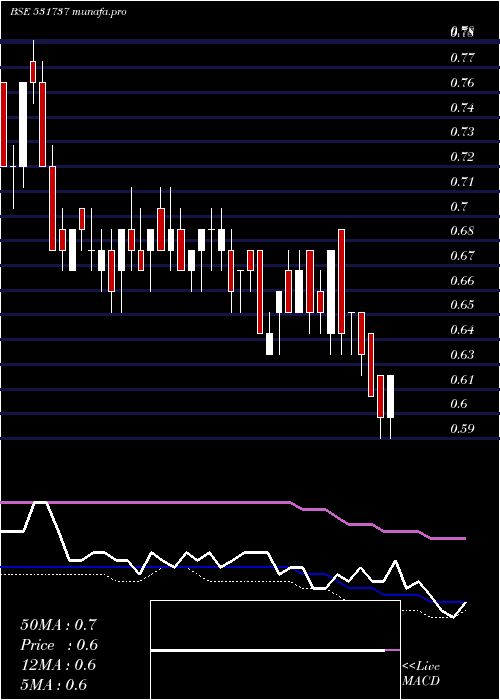Screen dimensions: 500x700
Task: Click the 0.73 price axis label
Action: (x=462, y=132)
